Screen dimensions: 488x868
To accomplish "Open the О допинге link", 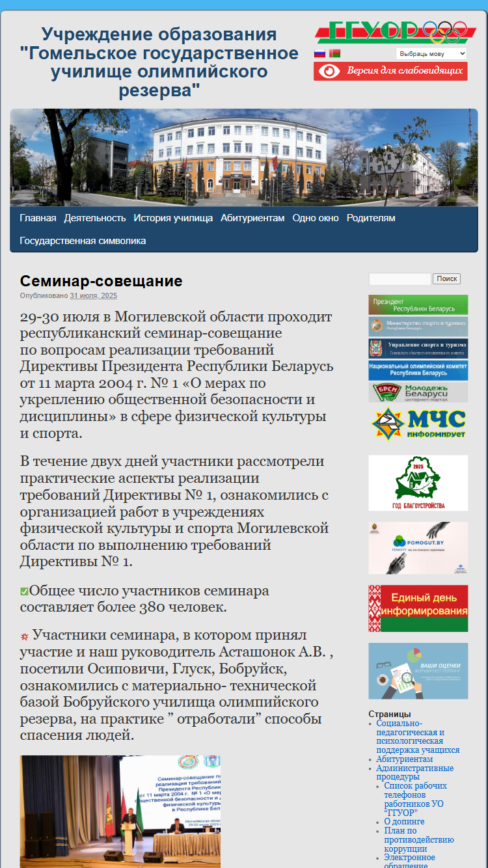I will [x=404, y=822].
